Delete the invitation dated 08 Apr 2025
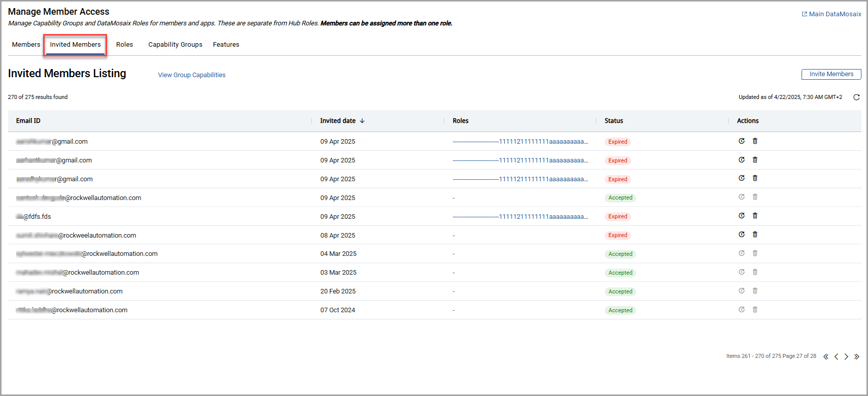This screenshot has width=868, height=396. click(755, 235)
